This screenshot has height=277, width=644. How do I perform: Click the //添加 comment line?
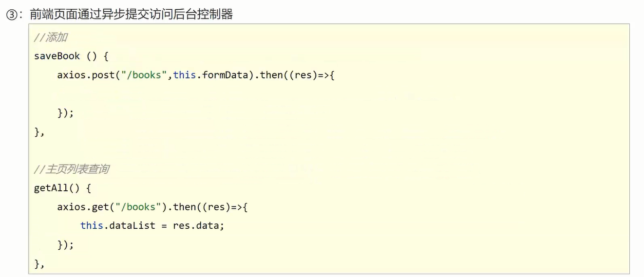click(51, 37)
